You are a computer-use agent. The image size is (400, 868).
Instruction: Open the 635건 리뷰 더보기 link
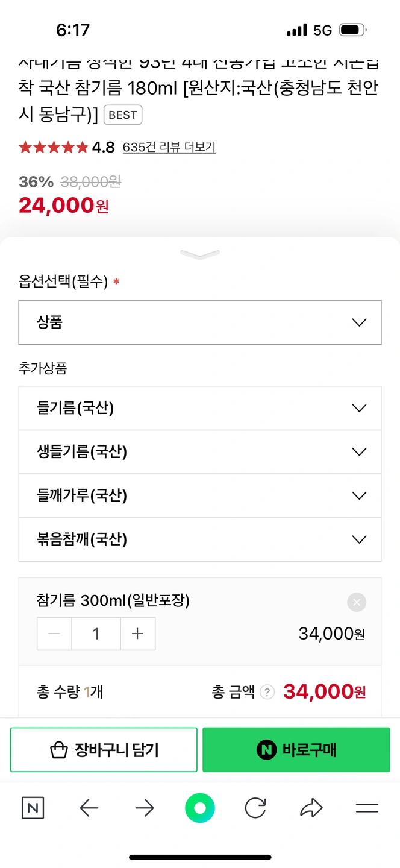click(x=169, y=147)
